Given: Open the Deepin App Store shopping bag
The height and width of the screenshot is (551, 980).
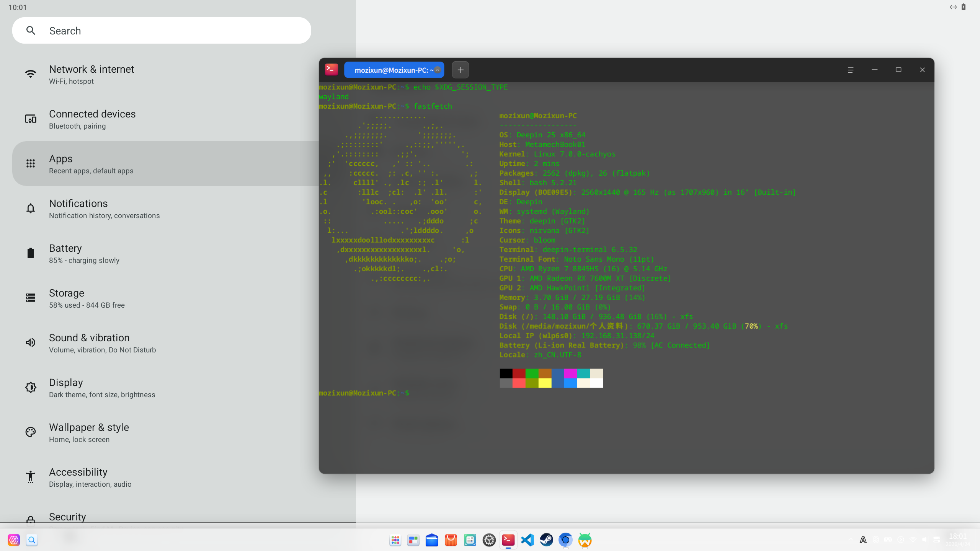Looking at the screenshot, I should 451,540.
